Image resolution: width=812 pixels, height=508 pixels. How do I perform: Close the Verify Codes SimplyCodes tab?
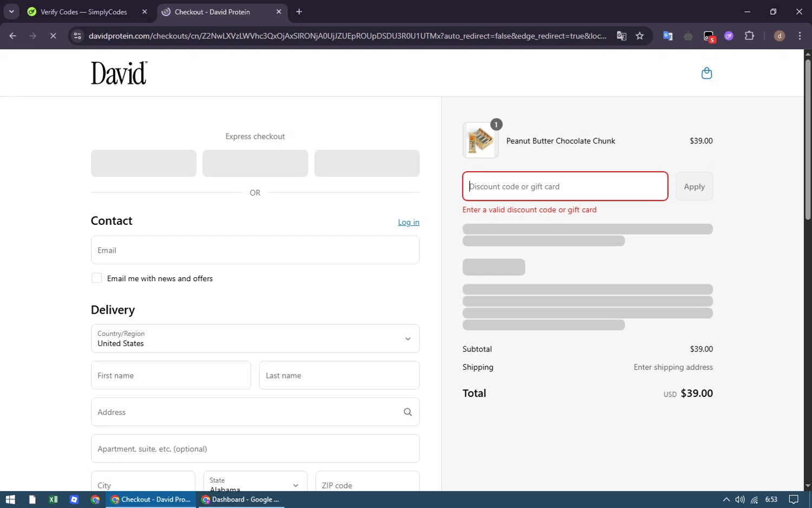coord(145,12)
